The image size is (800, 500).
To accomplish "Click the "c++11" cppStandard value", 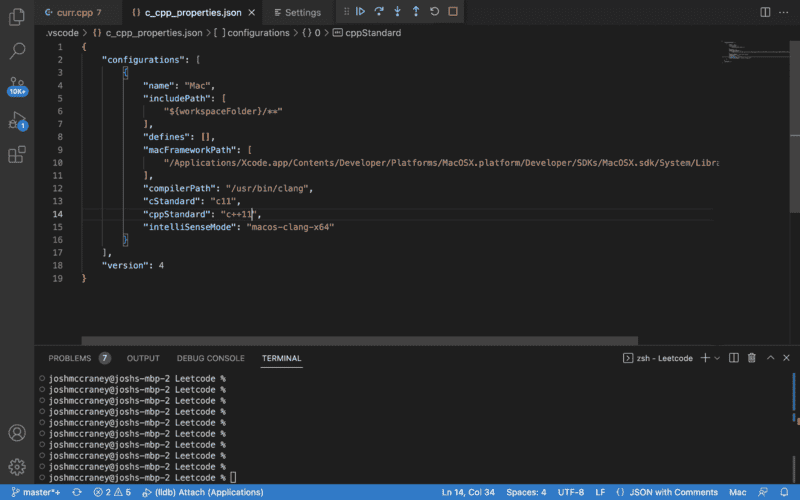I will coord(240,214).
